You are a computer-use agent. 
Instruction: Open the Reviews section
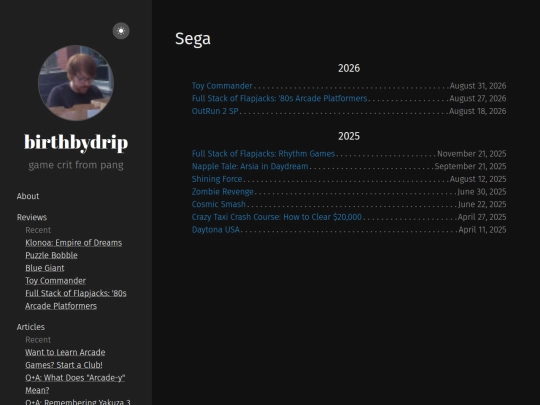click(32, 217)
